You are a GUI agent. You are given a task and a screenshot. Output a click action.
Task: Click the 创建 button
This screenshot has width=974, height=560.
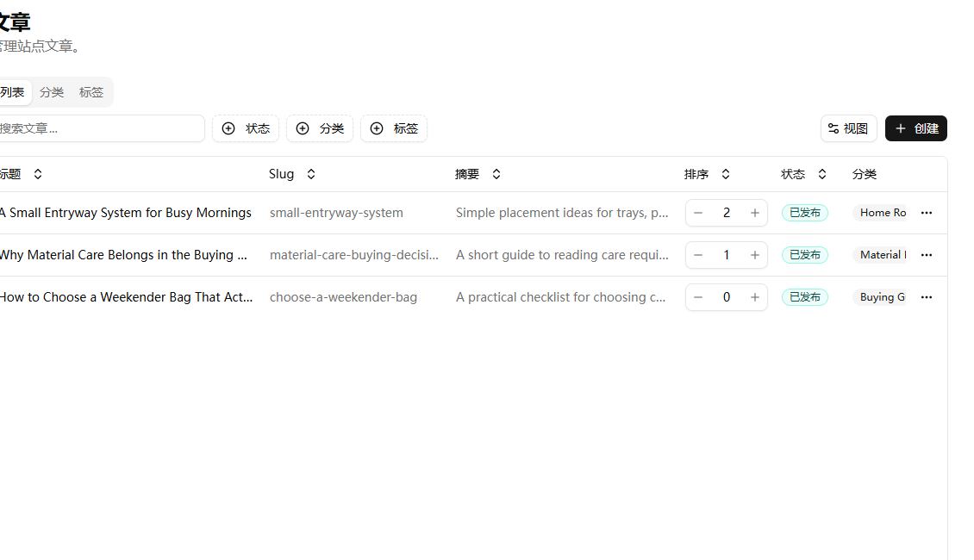click(916, 128)
